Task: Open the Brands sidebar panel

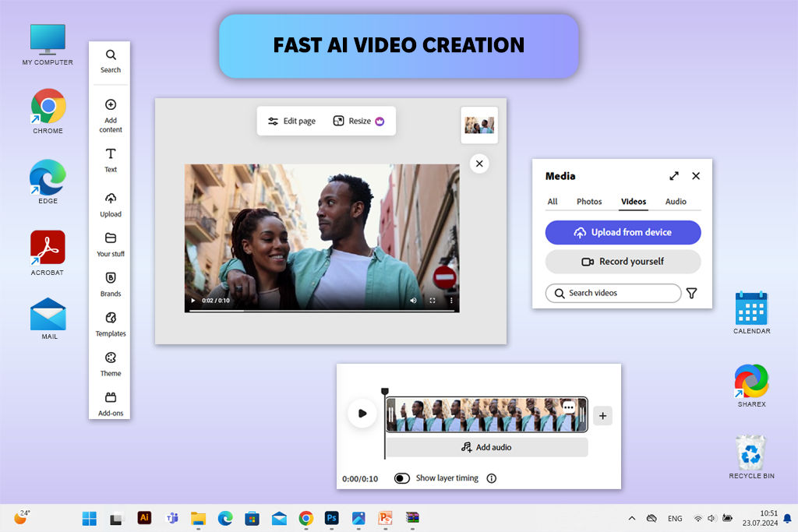Action: pos(111,285)
